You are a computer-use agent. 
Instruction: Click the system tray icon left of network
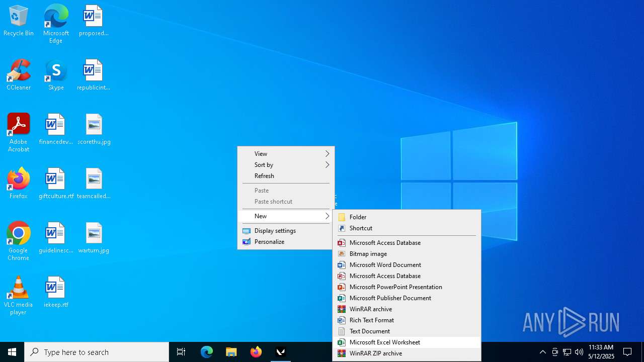[x=555, y=352]
